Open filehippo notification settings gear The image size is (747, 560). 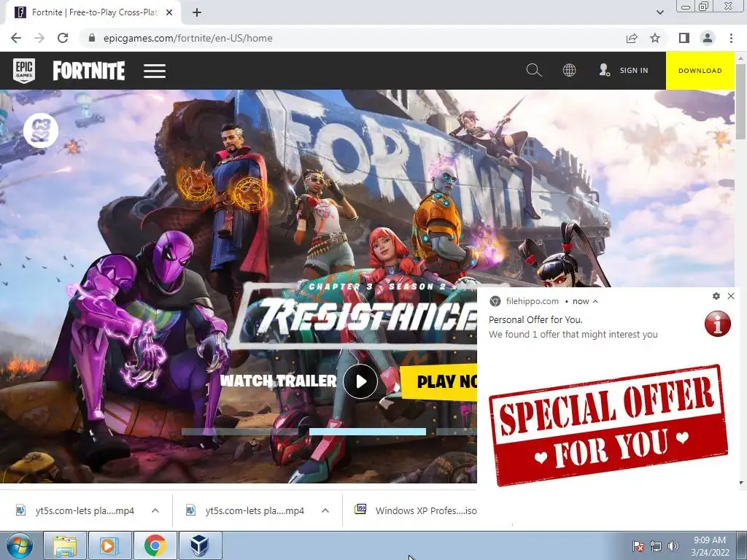pos(716,296)
